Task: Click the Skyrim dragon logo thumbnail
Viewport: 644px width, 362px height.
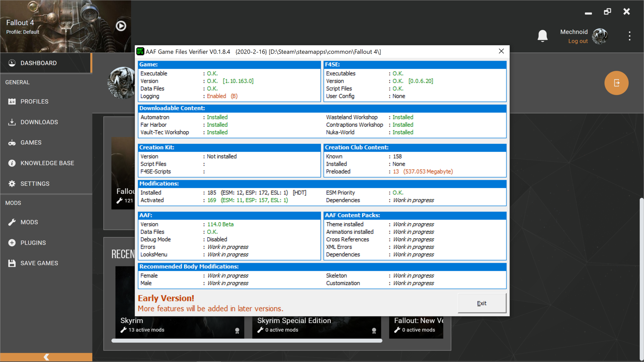Action: point(121,83)
